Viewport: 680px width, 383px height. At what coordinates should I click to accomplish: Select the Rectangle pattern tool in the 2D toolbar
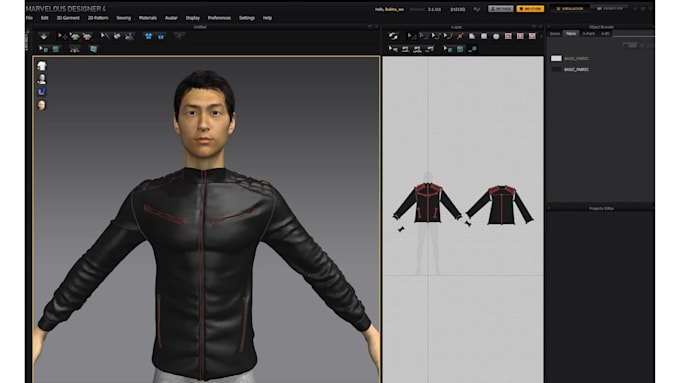(484, 36)
